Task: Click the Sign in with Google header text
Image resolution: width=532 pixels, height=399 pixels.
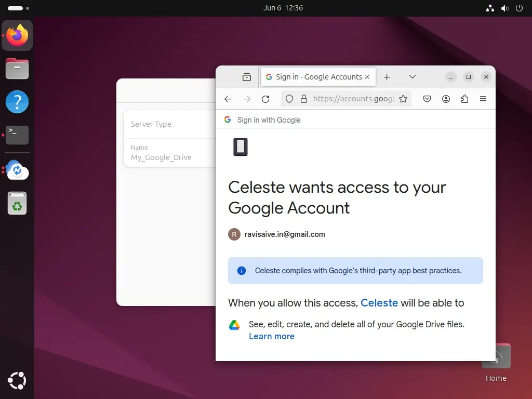Action: click(x=269, y=120)
